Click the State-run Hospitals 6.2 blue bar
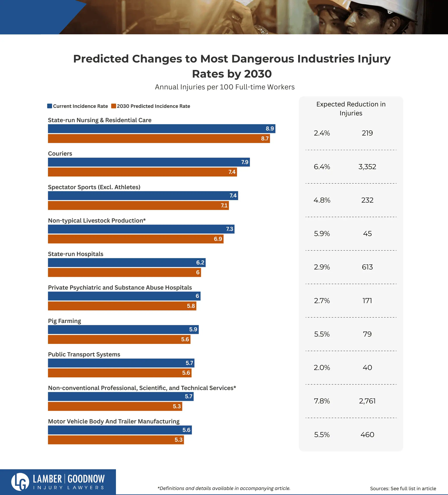Image resolution: width=448 pixels, height=495 pixels. point(127,262)
